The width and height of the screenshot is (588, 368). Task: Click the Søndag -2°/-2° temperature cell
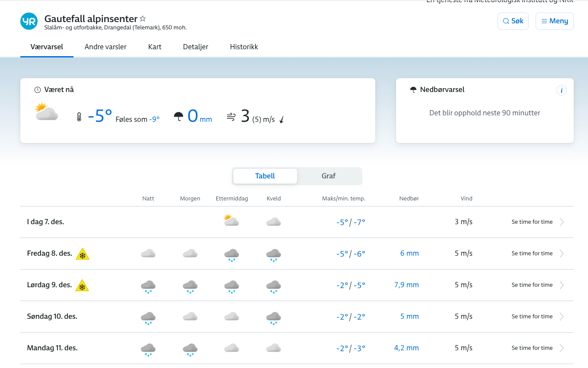tap(351, 317)
